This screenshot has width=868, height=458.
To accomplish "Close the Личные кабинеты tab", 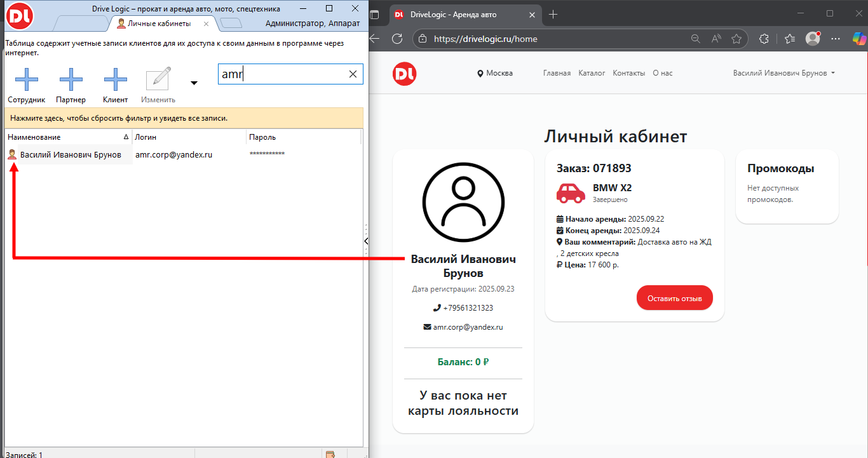I will (206, 24).
